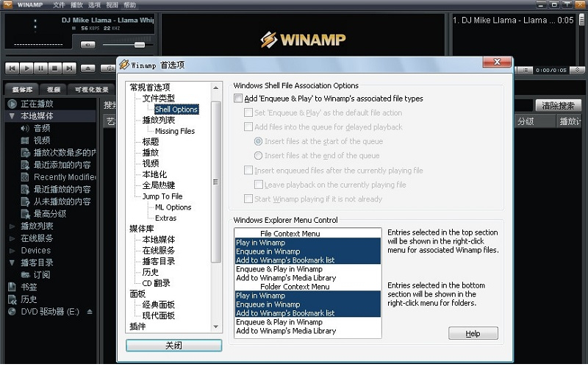Click the Next track button
Screen dimensions: 588x378
(69, 68)
